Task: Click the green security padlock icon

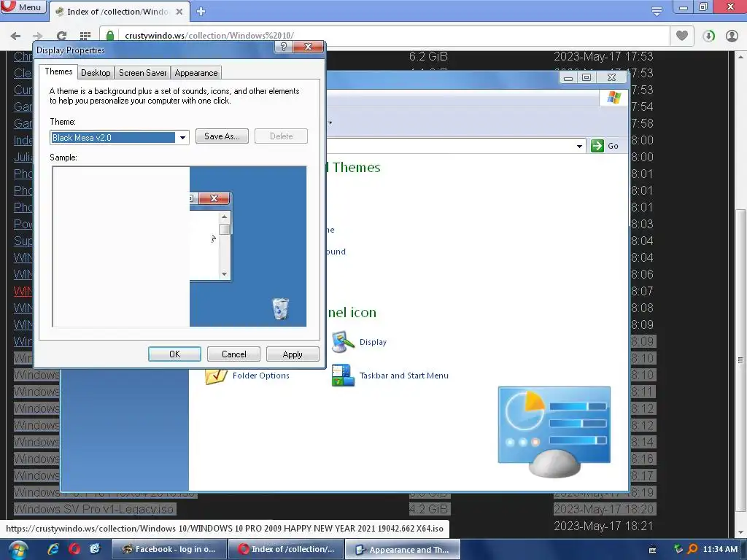Action: (110, 36)
